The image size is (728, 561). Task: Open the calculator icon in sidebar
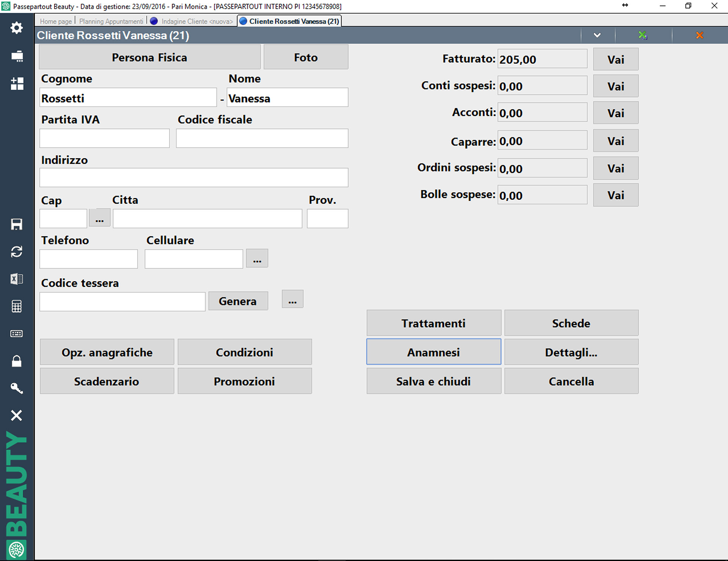[17, 306]
